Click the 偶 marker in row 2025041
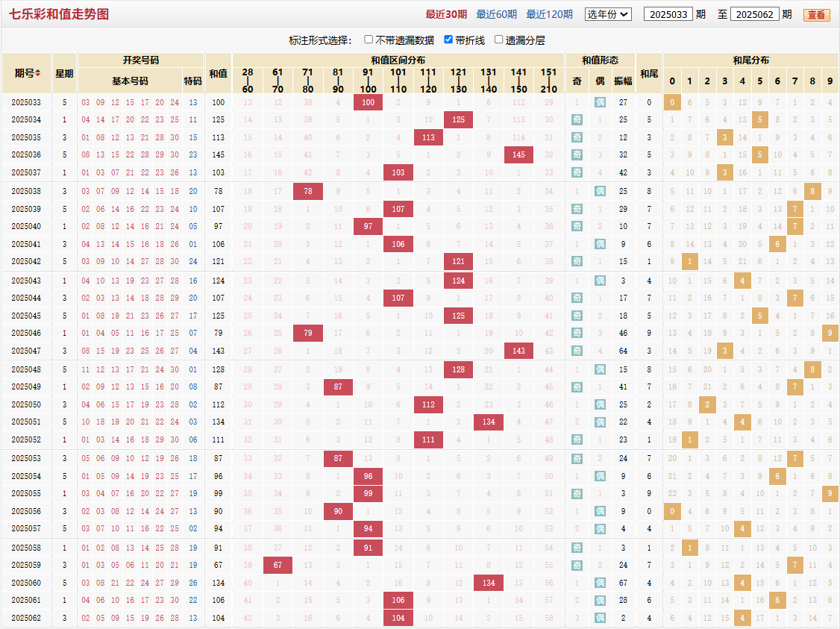 pyautogui.click(x=600, y=244)
